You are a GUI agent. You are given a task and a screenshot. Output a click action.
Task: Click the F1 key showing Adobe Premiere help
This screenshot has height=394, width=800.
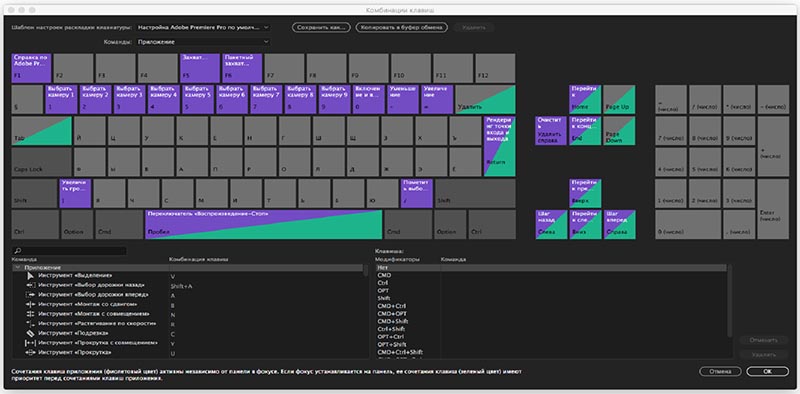31,68
